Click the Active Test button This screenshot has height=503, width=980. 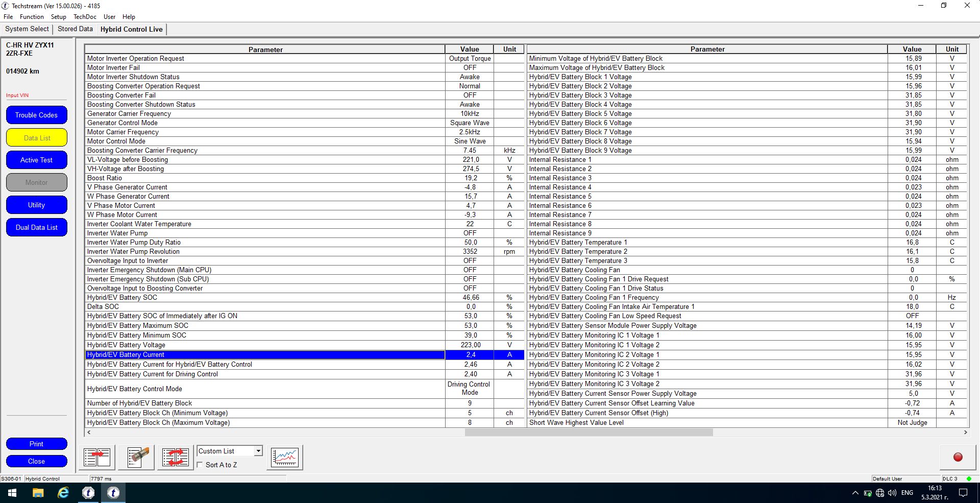click(37, 160)
